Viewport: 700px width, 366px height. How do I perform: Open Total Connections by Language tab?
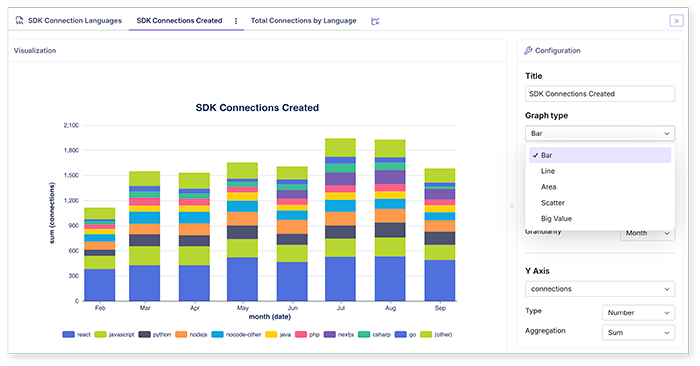point(303,21)
